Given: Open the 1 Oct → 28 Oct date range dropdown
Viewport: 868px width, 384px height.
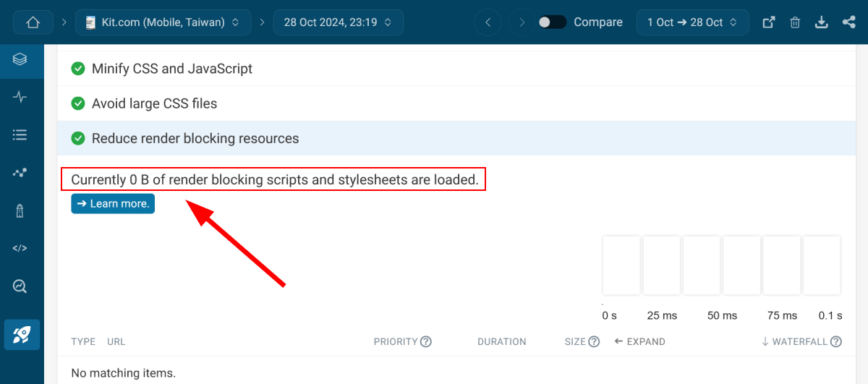Looking at the screenshot, I should [692, 22].
